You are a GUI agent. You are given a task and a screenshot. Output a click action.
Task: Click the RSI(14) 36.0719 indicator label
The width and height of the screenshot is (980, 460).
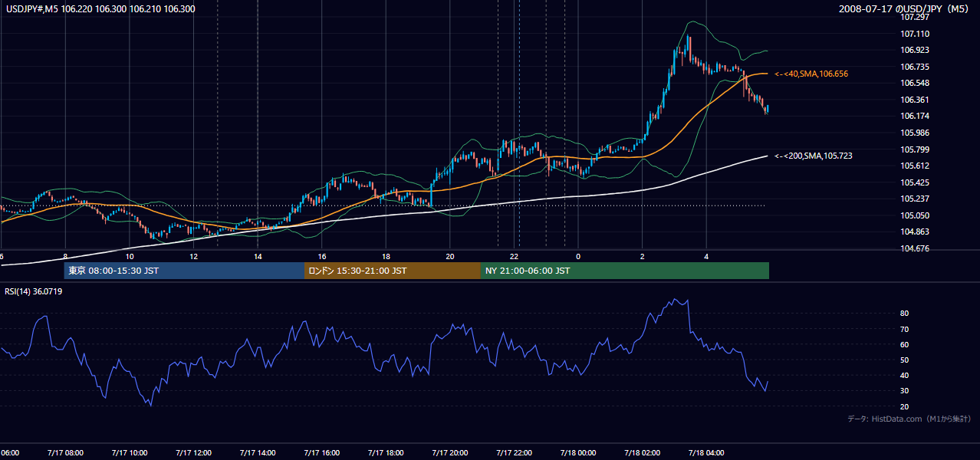pos(33,291)
